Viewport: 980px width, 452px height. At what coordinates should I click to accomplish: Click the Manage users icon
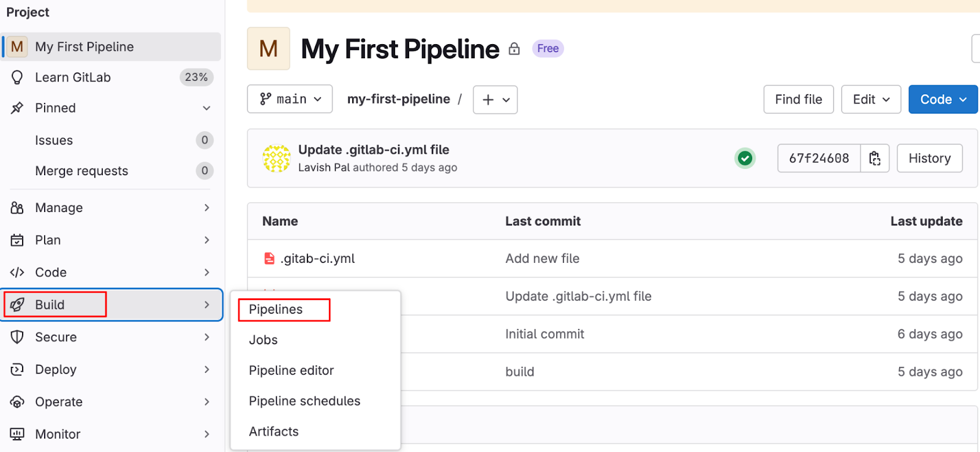click(x=17, y=208)
